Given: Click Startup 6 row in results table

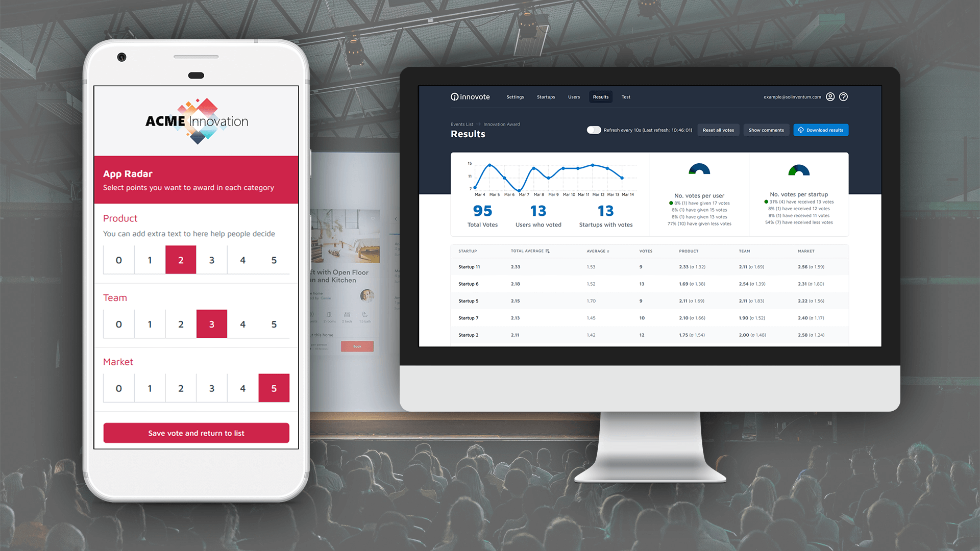Looking at the screenshot, I should [x=646, y=283].
